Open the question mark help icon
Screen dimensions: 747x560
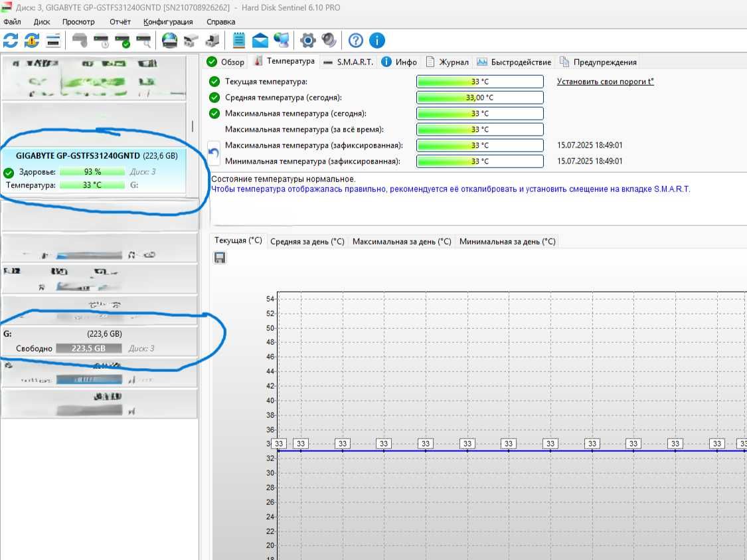click(x=355, y=41)
